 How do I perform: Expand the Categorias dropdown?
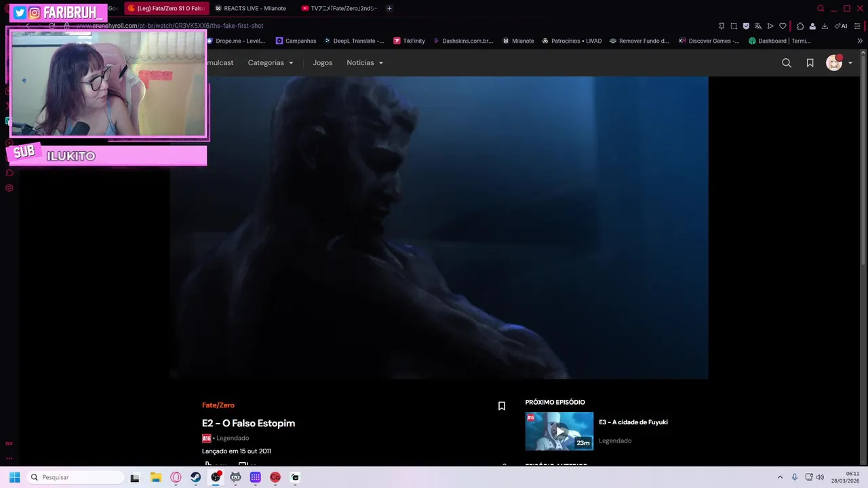pos(271,62)
